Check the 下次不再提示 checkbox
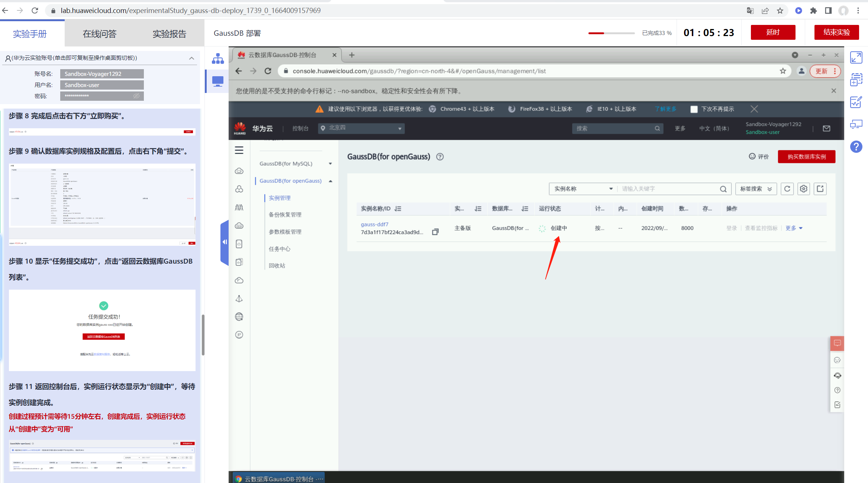The height and width of the screenshot is (483, 868). click(x=694, y=109)
